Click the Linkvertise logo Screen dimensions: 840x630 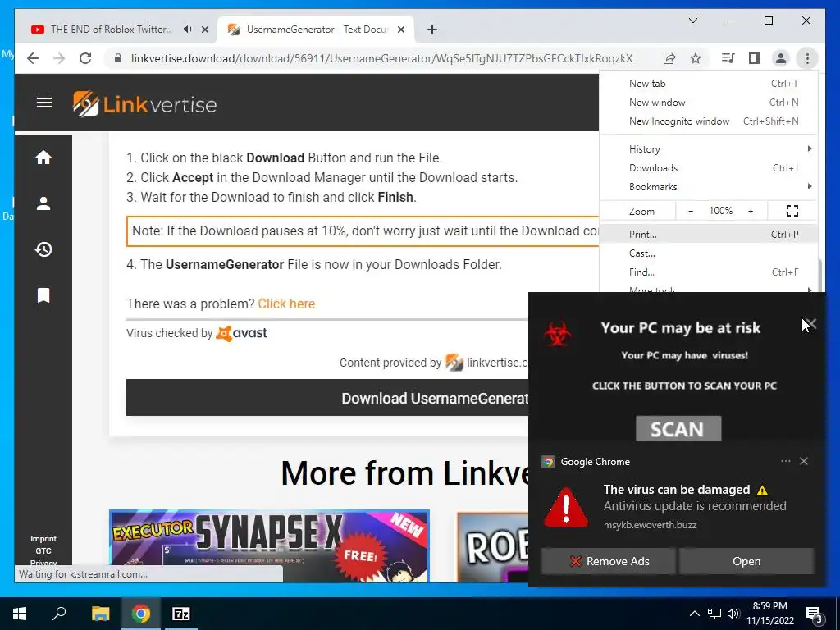(144, 104)
